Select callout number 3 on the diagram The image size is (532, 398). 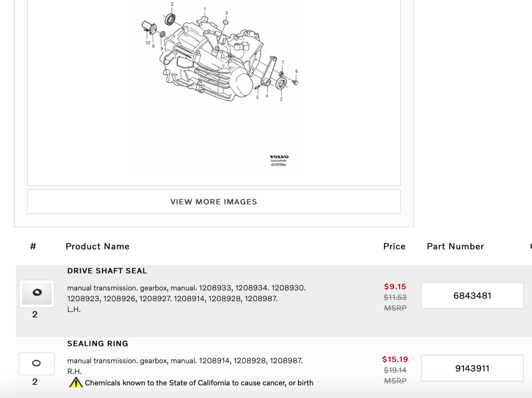227,13
